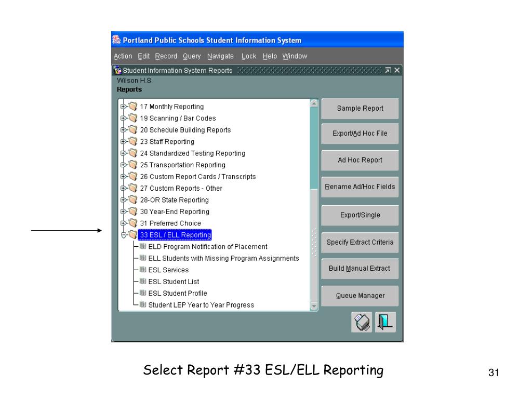Image resolution: width=532 pixels, height=399 pixels.
Task: Open the Query menu
Action: pos(192,56)
